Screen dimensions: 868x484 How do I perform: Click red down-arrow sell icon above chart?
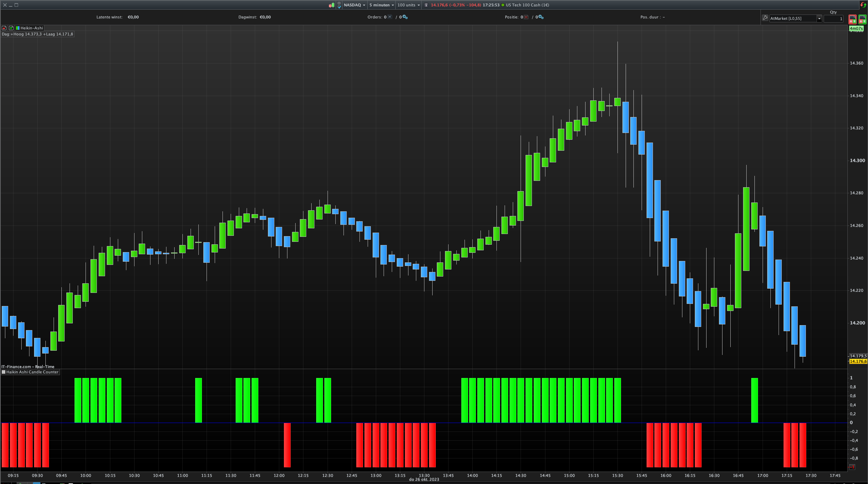[x=4, y=28]
